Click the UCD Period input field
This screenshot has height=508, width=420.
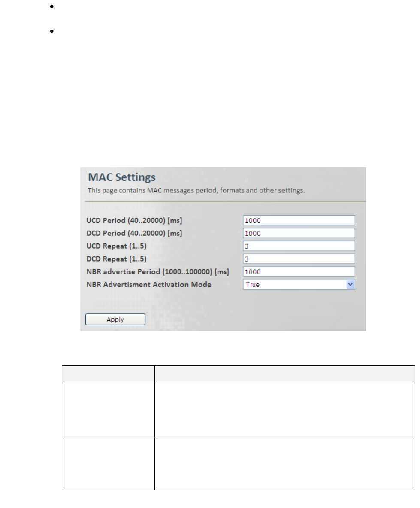pos(299,220)
